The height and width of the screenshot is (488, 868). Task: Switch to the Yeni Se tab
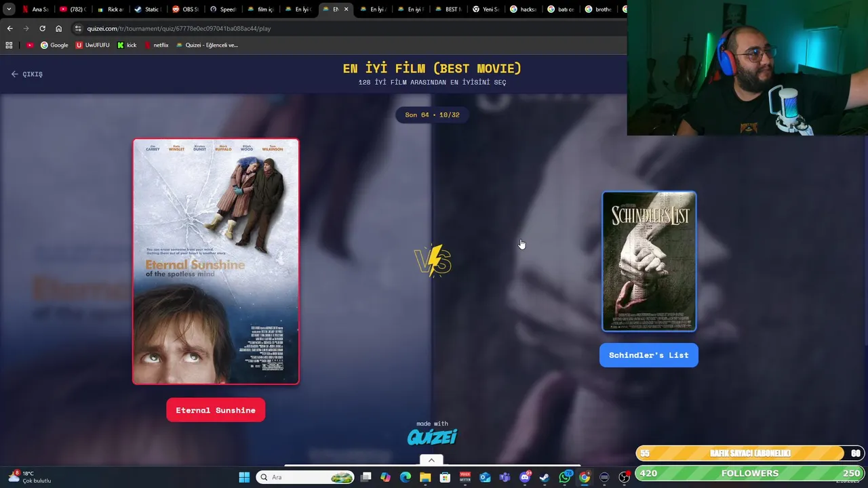(x=485, y=9)
